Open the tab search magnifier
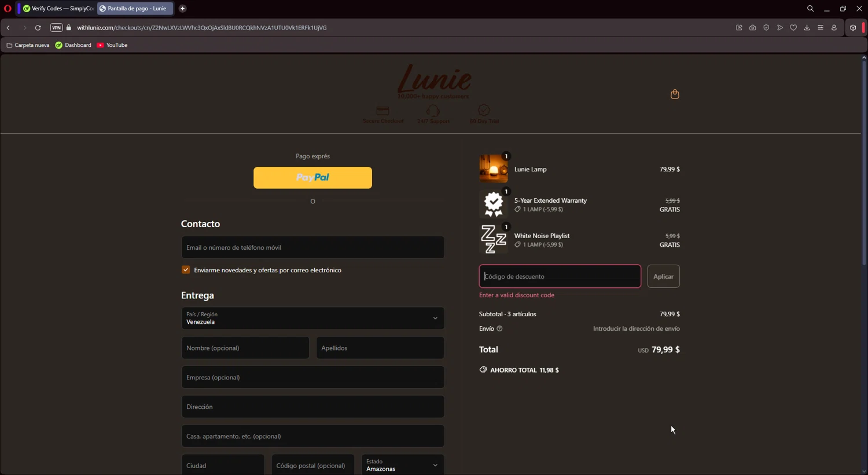 810,9
